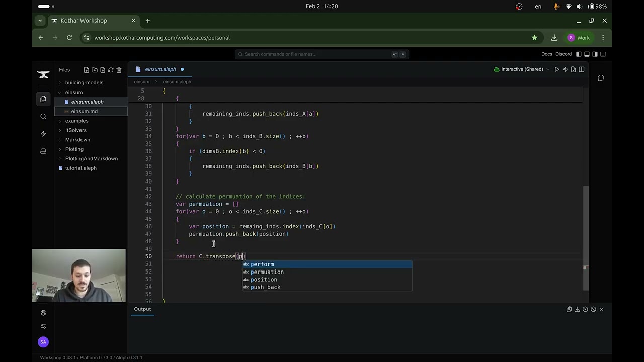Click the system microphone indicator in top bar
The image size is (644, 362).
click(x=557, y=6)
